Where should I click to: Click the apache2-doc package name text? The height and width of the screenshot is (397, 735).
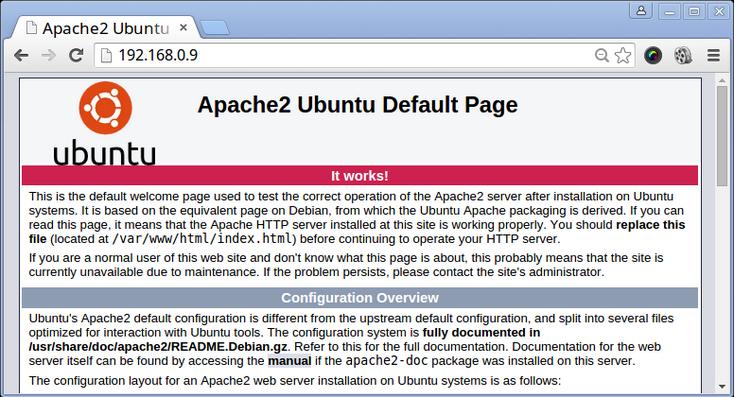click(387, 361)
